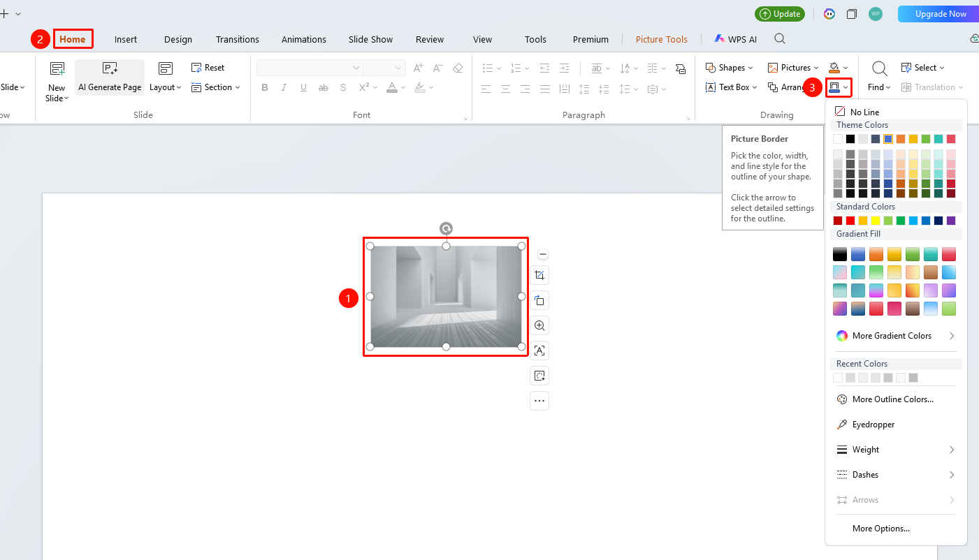
Task: Switch to the Design tab
Action: [178, 39]
